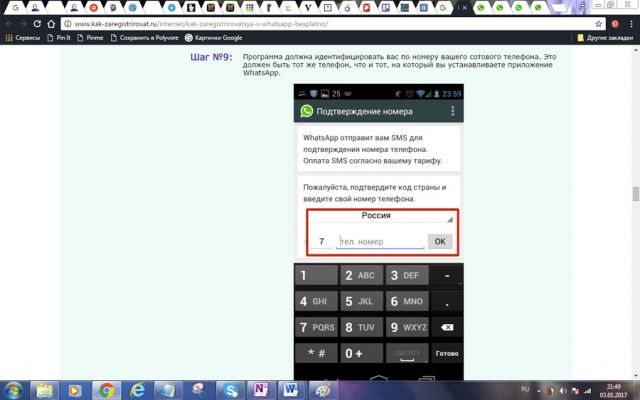Screen dimensions: 640x400
Task: Tap the period key on the keypad
Action: 447,301
